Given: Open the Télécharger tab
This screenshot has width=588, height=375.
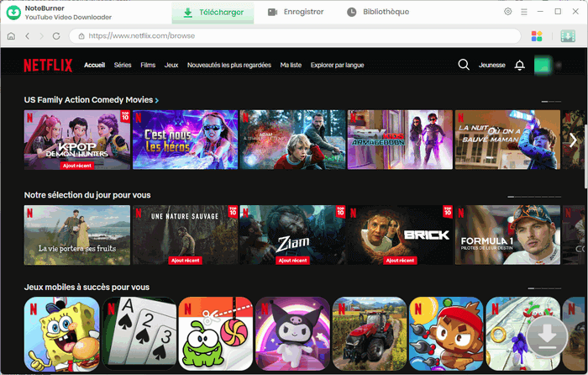Looking at the screenshot, I should [213, 13].
